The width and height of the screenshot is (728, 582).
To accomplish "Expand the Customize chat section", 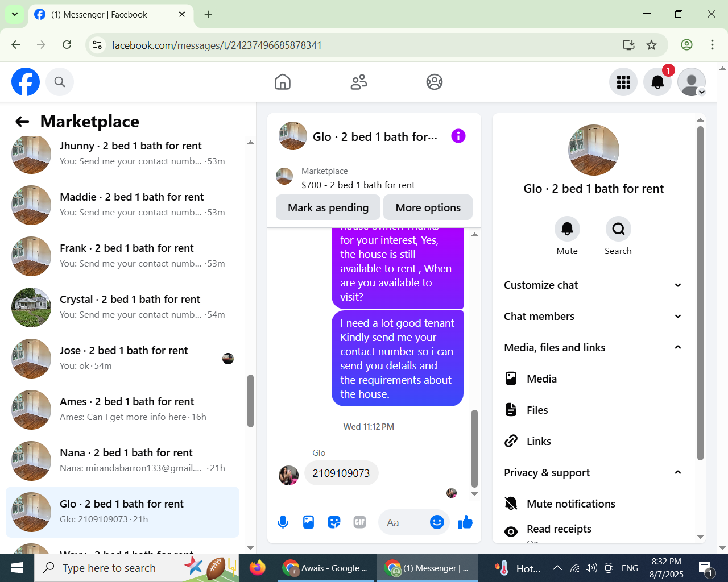I will point(593,285).
